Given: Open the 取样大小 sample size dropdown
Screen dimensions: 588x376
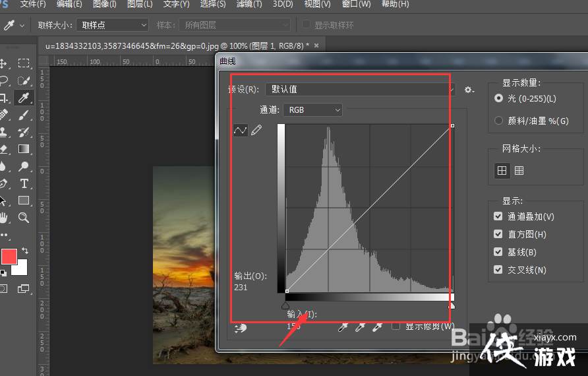Looking at the screenshot, I should tap(112, 25).
